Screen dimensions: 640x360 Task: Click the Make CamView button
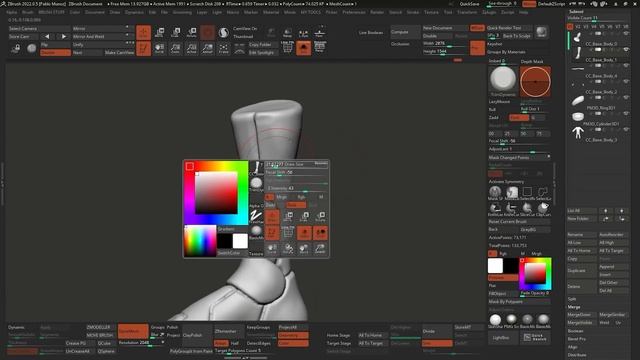pos(119,53)
